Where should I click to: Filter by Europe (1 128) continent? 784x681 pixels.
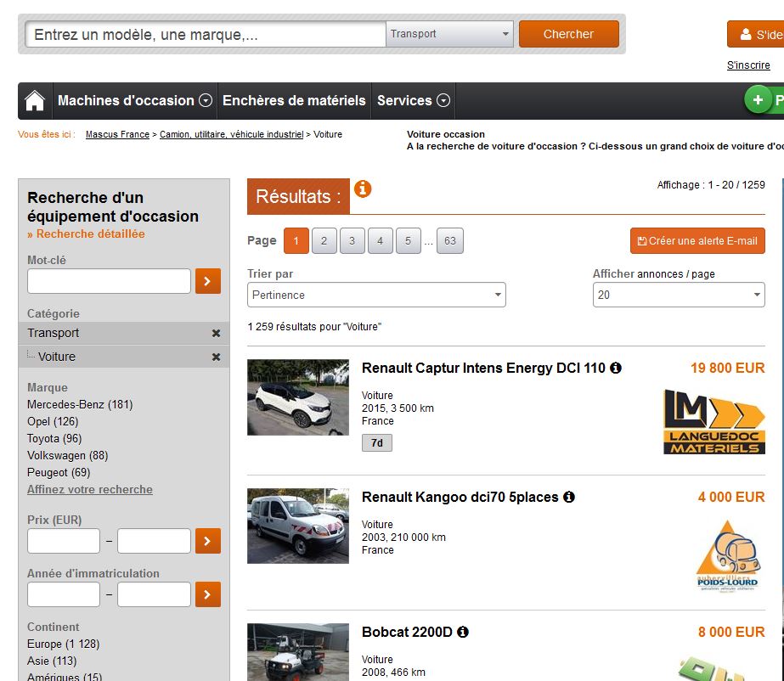pyautogui.click(x=64, y=644)
